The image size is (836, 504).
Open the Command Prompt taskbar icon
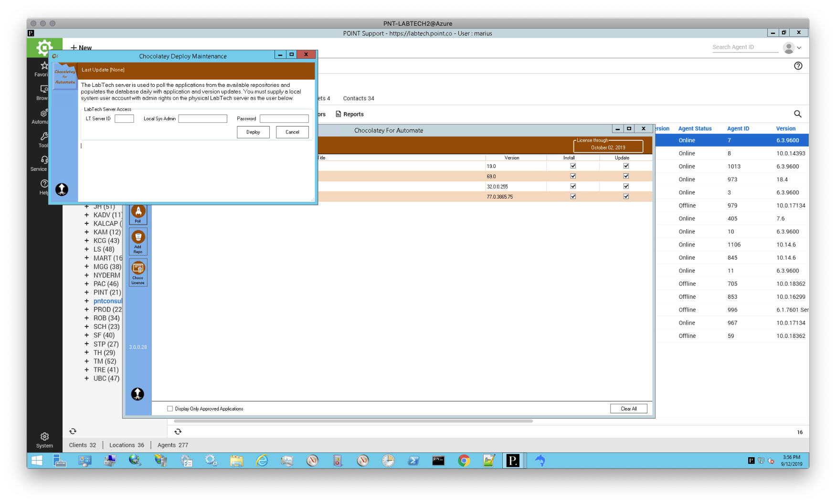[438, 461]
